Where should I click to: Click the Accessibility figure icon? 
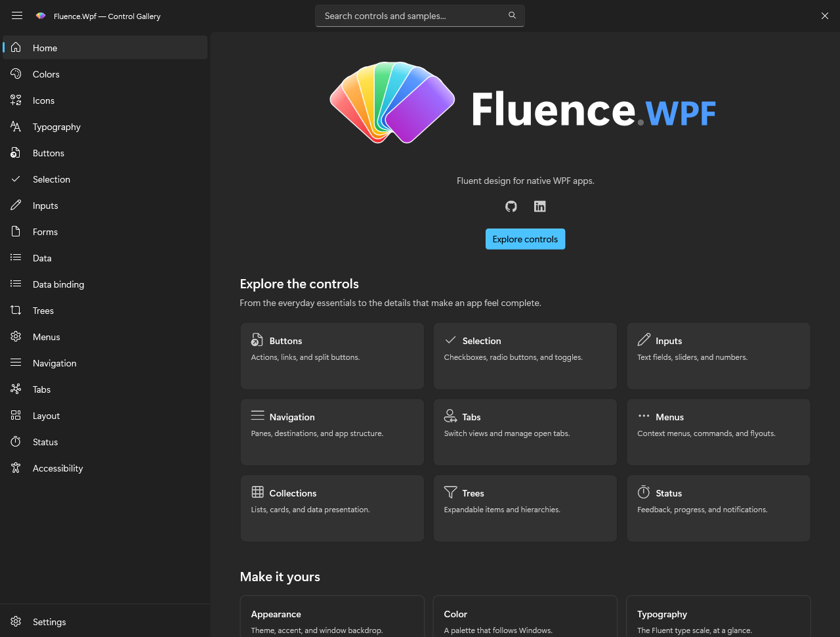point(16,468)
